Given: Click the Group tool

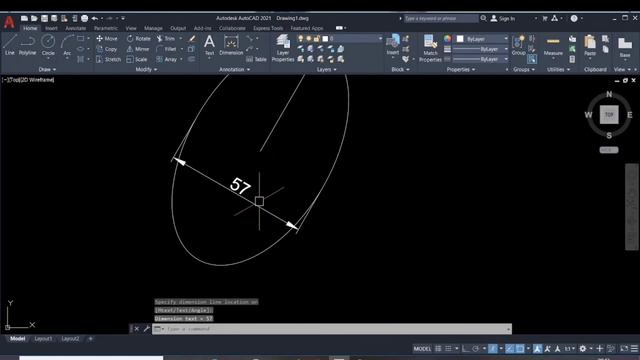Looking at the screenshot, I should (518, 45).
